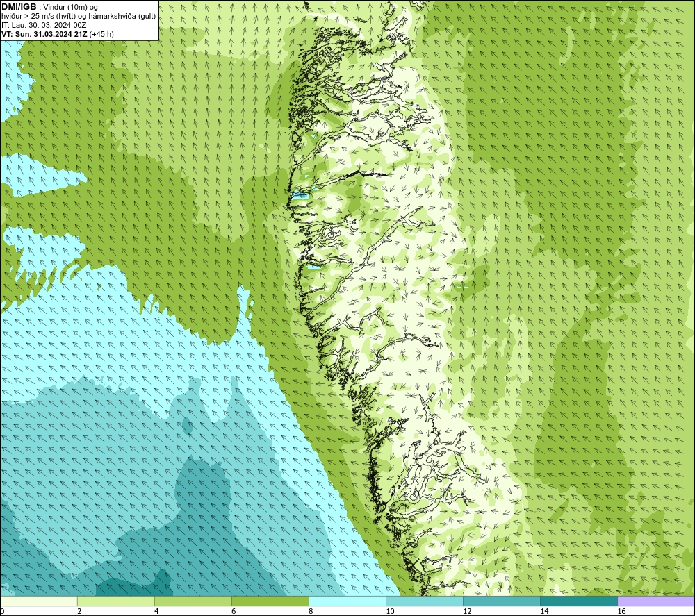Click the bold "DMI/IGB" title text

click(19, 7)
